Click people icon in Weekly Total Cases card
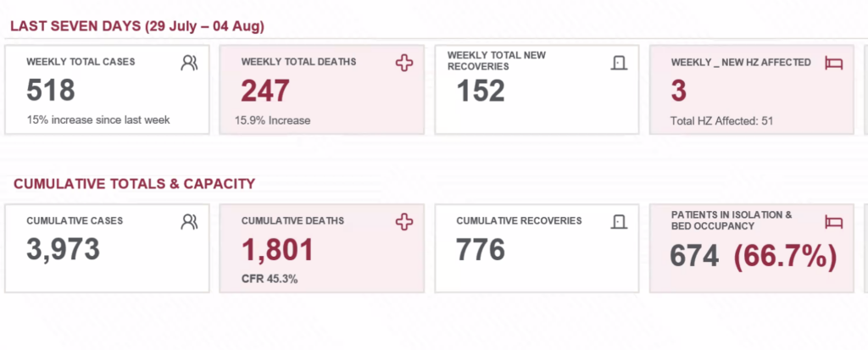This screenshot has width=868, height=350. click(189, 63)
